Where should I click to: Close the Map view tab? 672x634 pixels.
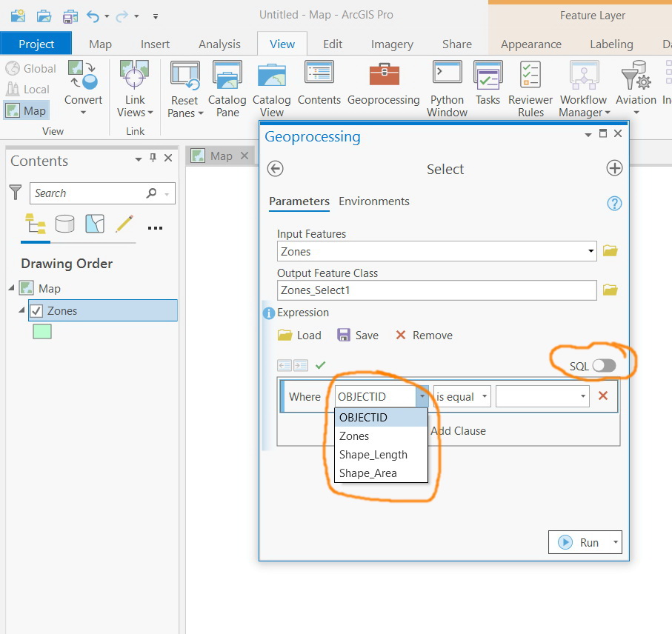pos(244,156)
